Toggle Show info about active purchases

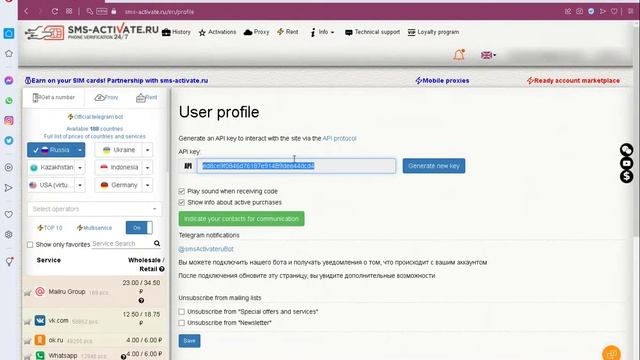pyautogui.click(x=182, y=202)
